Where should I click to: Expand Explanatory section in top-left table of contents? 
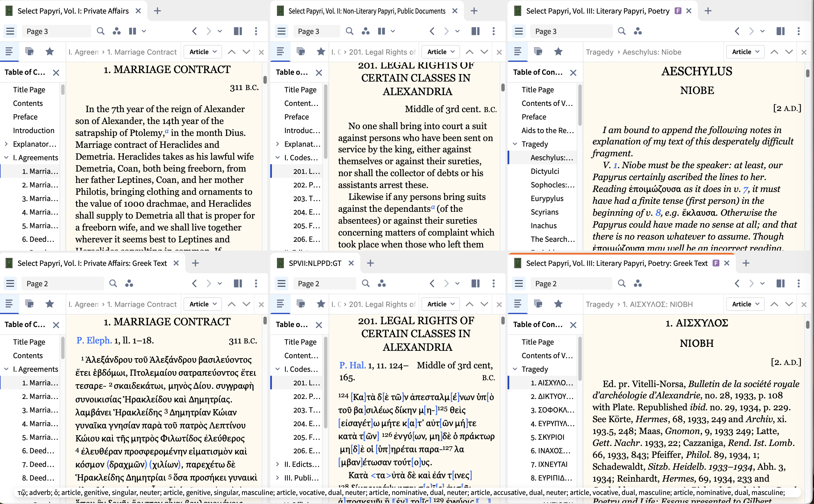(6, 144)
